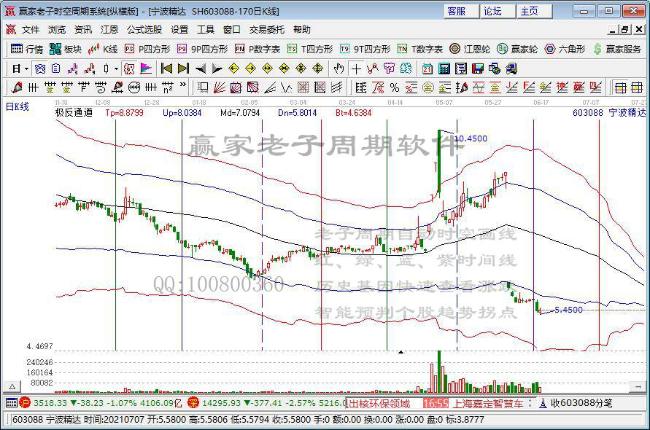650x430 pixels.
Task: Click the rectangle frame tool icon
Action: pyautogui.click(x=202, y=87)
